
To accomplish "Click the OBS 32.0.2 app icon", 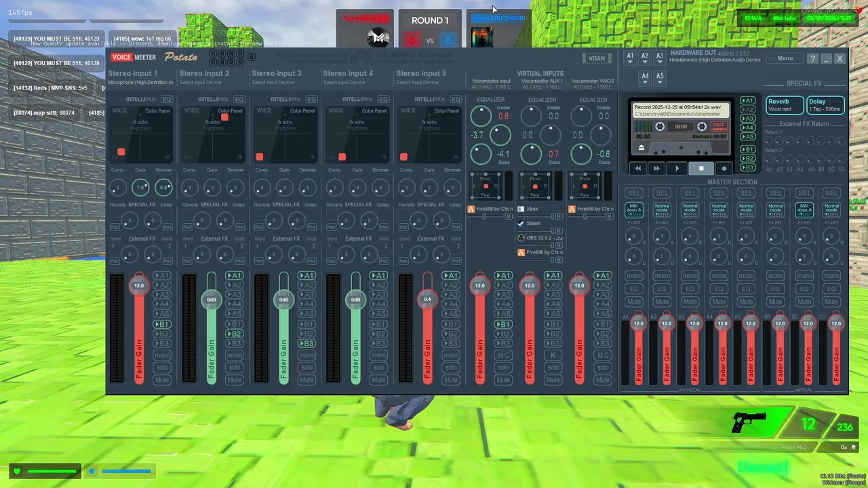I will coord(521,238).
